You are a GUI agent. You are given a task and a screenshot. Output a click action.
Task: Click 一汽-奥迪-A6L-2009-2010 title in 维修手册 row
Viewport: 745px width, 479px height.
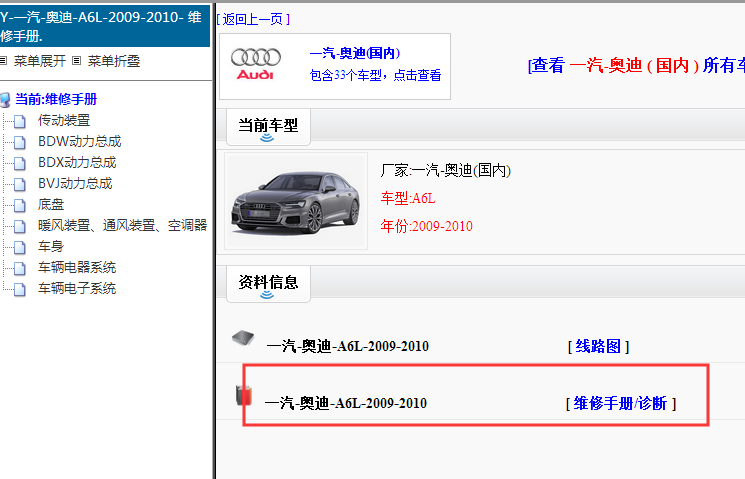click(346, 403)
